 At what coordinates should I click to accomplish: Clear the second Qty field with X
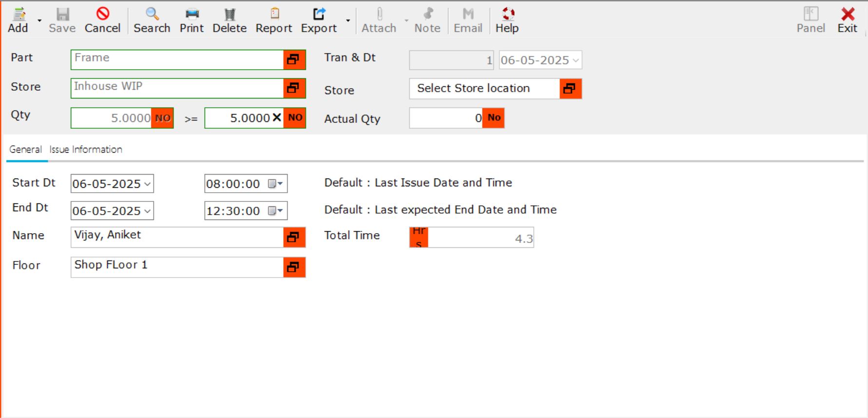(x=276, y=118)
